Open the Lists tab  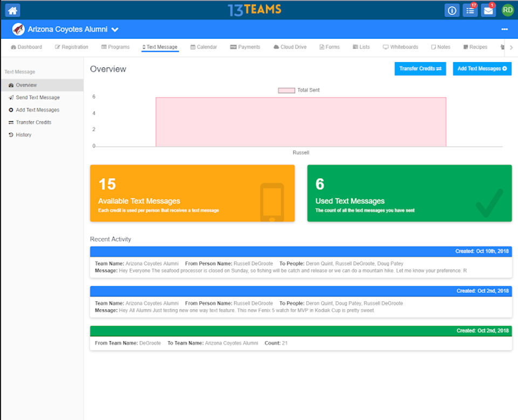(x=361, y=47)
